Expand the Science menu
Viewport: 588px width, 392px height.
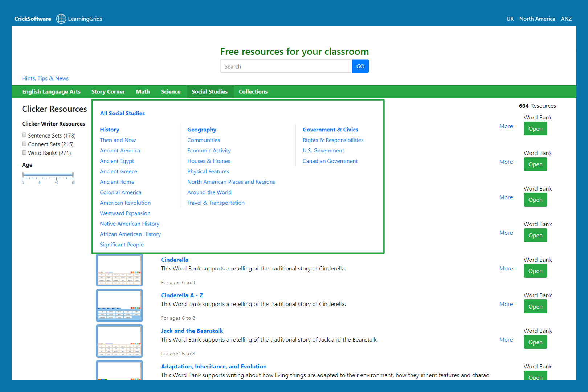(171, 91)
